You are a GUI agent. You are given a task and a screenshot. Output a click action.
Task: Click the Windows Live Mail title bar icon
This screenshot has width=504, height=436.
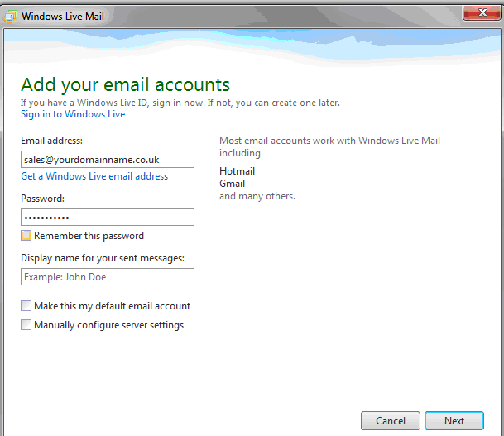(11, 16)
